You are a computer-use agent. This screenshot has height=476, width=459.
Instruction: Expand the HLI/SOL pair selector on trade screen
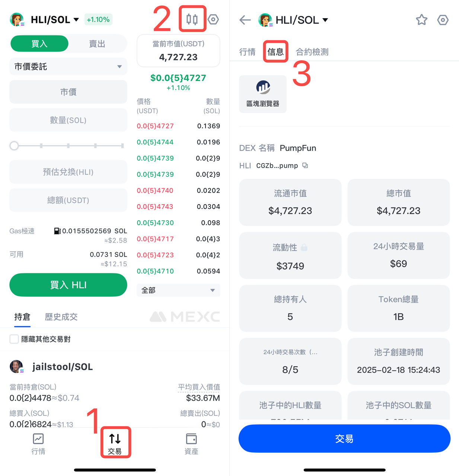[54, 20]
